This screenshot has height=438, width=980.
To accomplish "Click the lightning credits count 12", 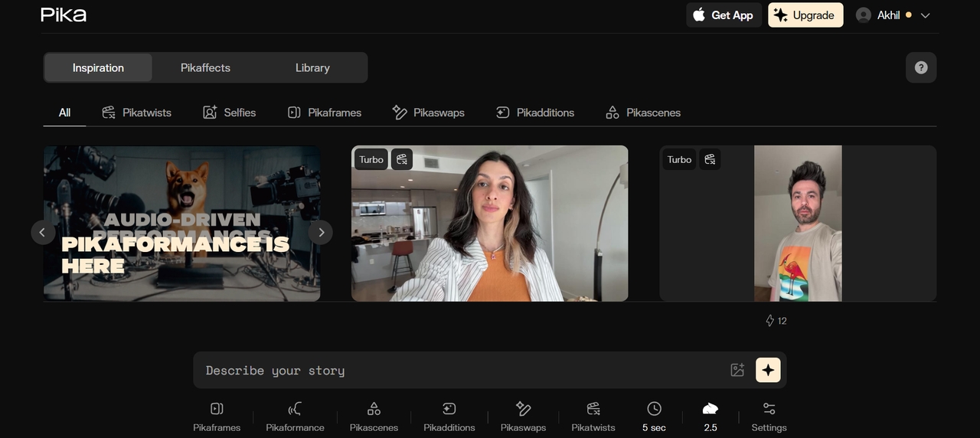I will pyautogui.click(x=776, y=321).
